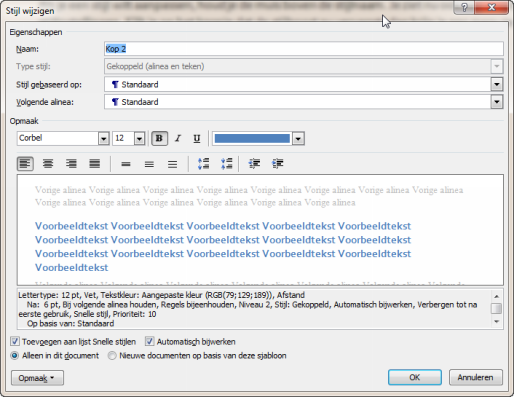The image size is (514, 397).
Task: Toggle the Bold formatting button
Action: coord(159,138)
